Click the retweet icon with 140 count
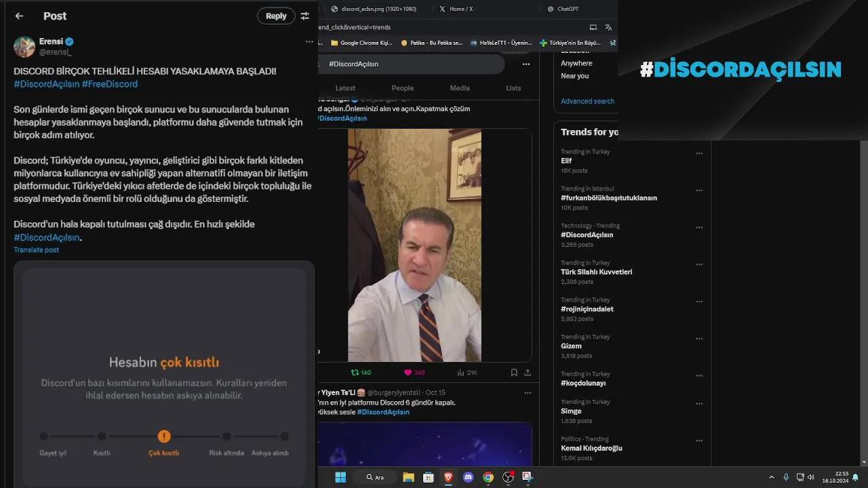868x488 pixels. point(355,372)
